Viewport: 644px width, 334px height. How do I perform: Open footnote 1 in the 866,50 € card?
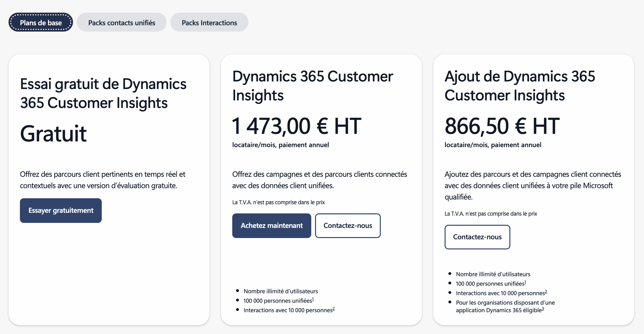click(x=525, y=282)
